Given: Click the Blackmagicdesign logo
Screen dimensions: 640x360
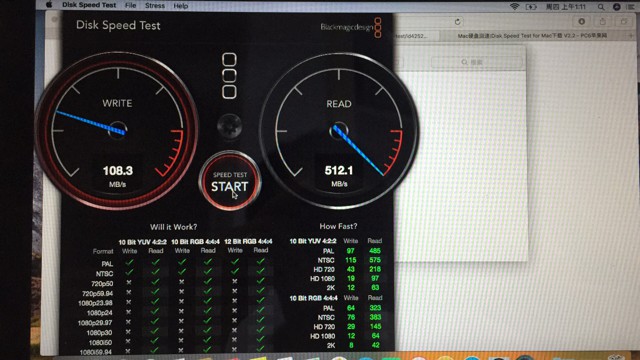Looking at the screenshot, I should [x=351, y=27].
